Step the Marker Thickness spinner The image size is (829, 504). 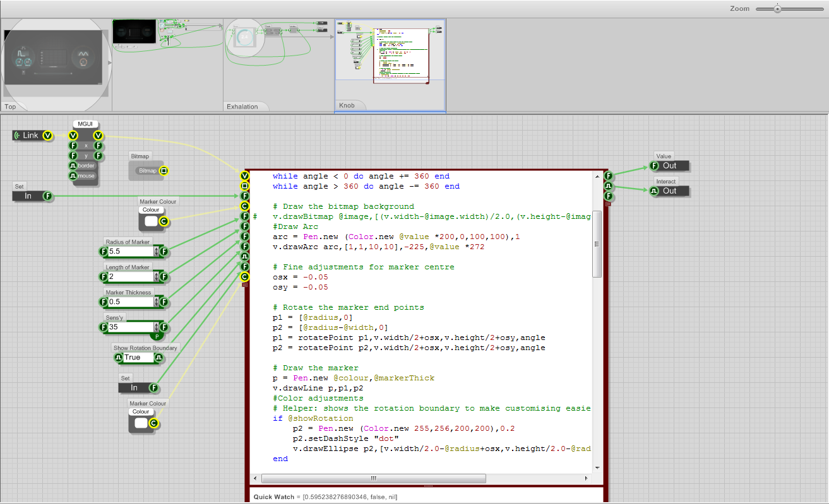tap(157, 302)
